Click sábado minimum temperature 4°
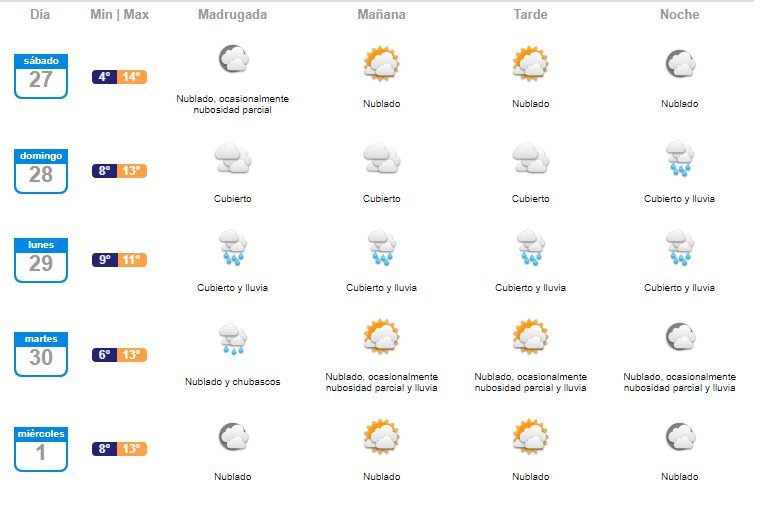The width and height of the screenshot is (769, 505). tap(104, 77)
